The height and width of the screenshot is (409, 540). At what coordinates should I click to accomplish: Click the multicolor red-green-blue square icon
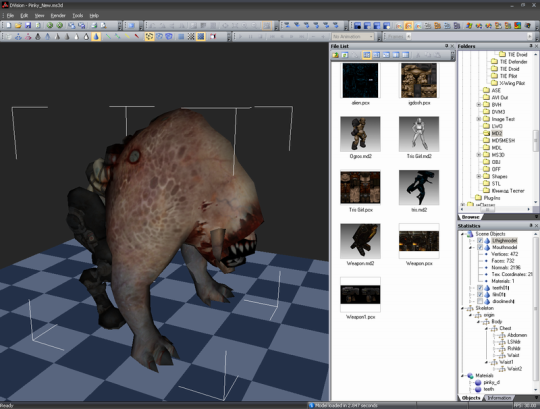[517, 25]
